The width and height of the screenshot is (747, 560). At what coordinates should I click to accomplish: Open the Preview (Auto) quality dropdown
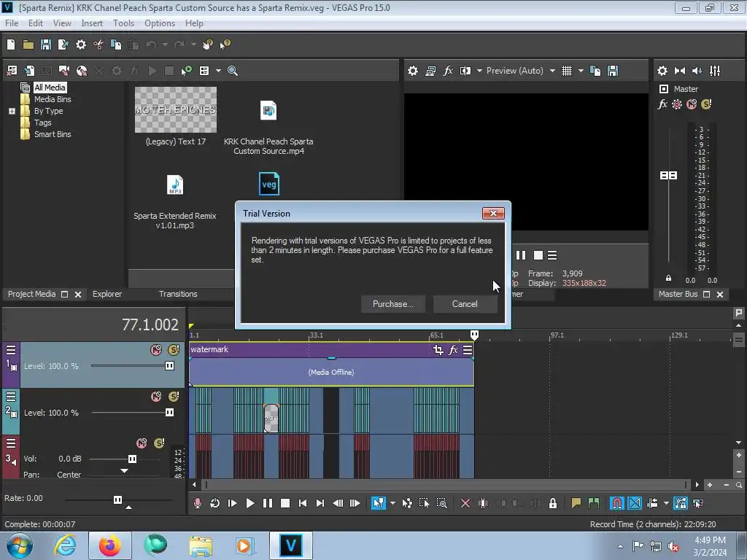[x=553, y=71]
